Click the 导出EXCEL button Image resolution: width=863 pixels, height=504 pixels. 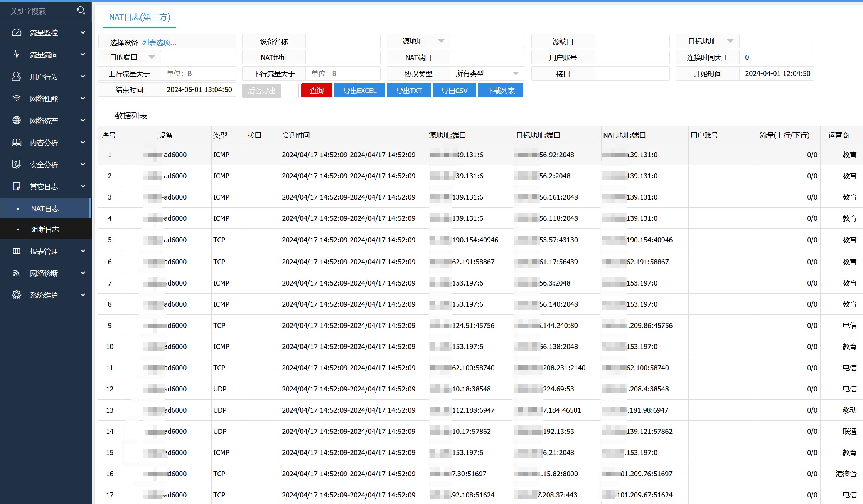[360, 91]
